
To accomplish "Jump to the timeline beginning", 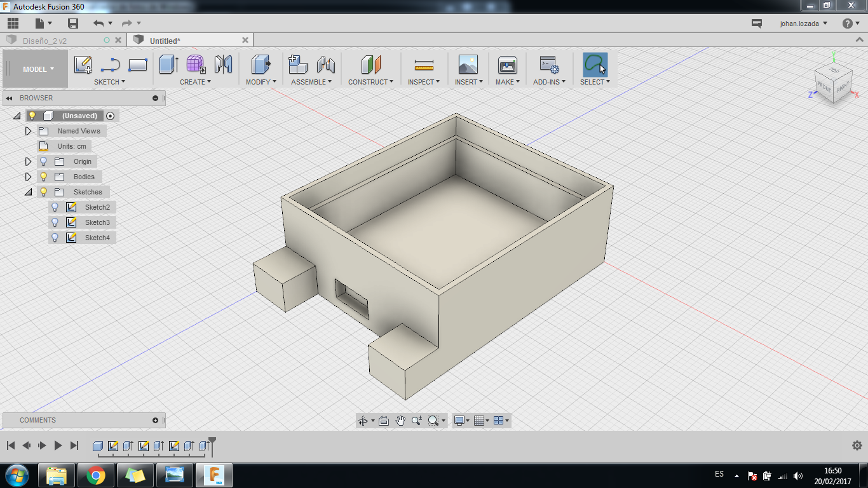I will [x=11, y=445].
